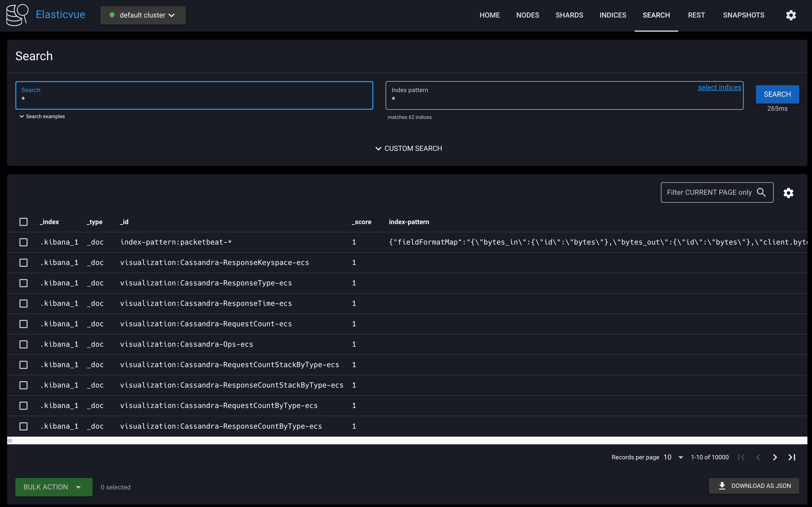Click the download icon in Download as JSON

click(x=722, y=486)
